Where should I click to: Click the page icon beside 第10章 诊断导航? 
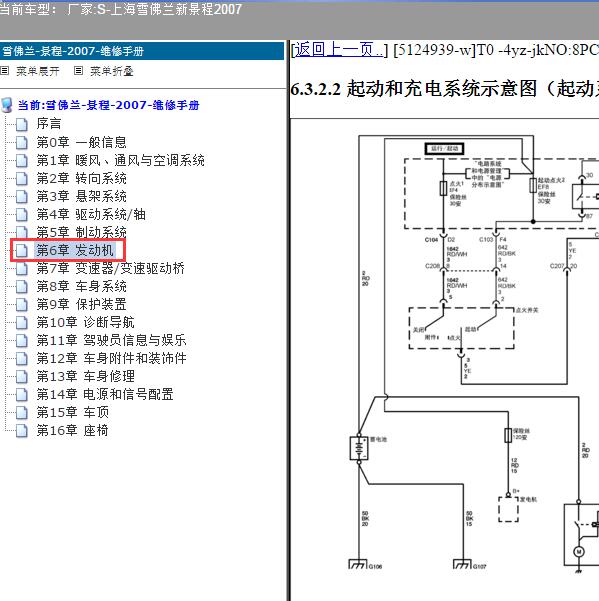coord(22,322)
